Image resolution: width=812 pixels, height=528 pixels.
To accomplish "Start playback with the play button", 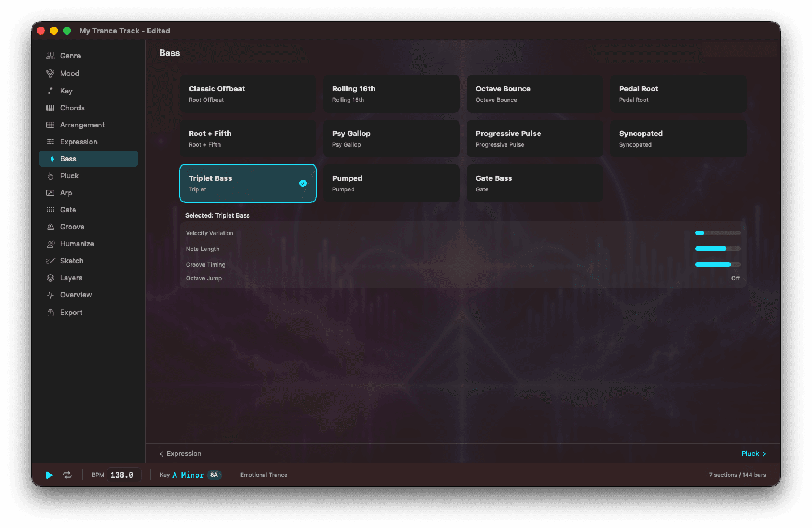I will click(49, 475).
